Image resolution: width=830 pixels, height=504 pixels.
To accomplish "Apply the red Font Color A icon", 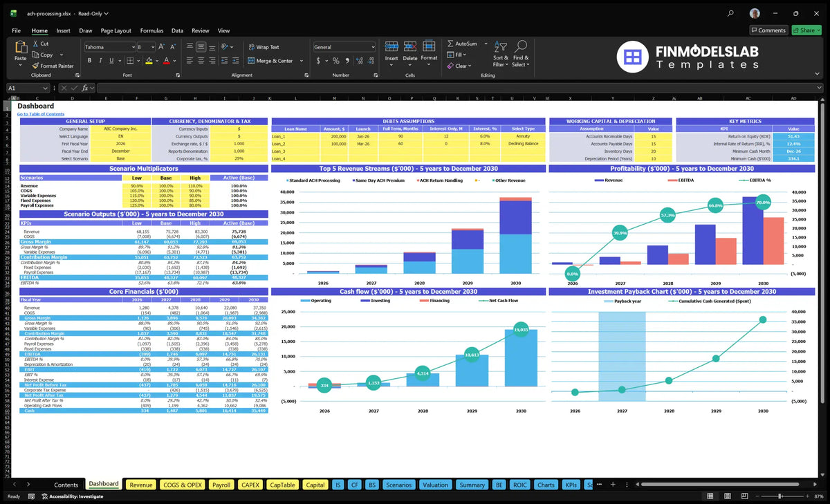I will [x=166, y=61].
